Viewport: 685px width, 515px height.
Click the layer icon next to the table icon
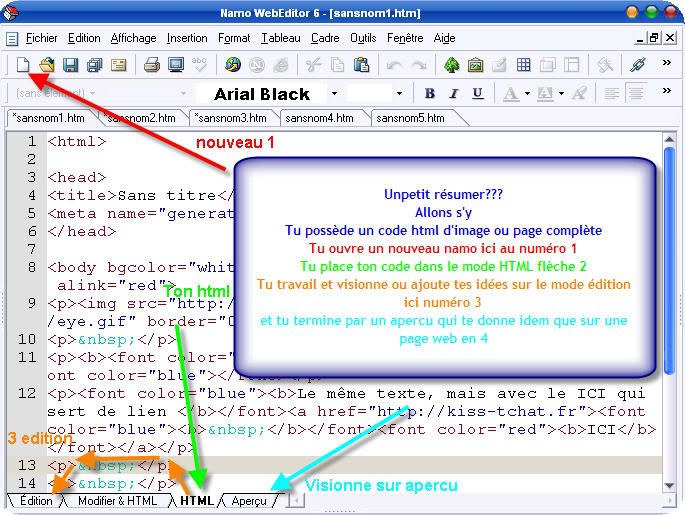tap(547, 65)
